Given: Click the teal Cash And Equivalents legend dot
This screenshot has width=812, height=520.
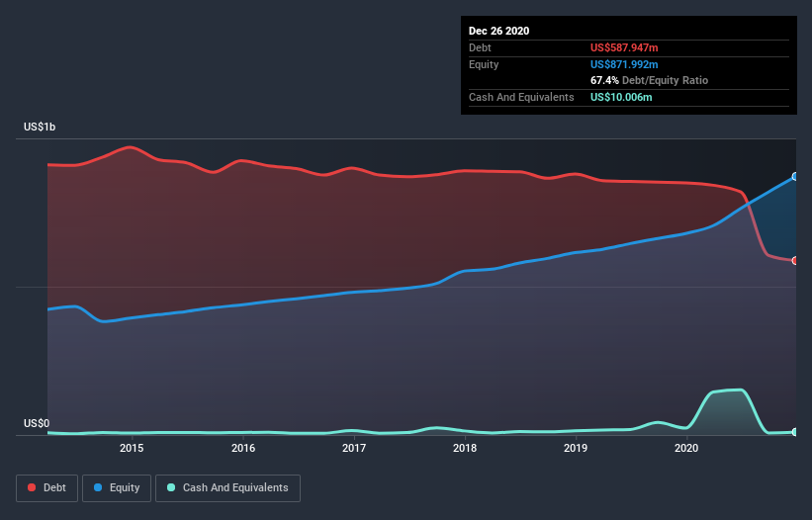Looking at the screenshot, I should [x=171, y=487].
